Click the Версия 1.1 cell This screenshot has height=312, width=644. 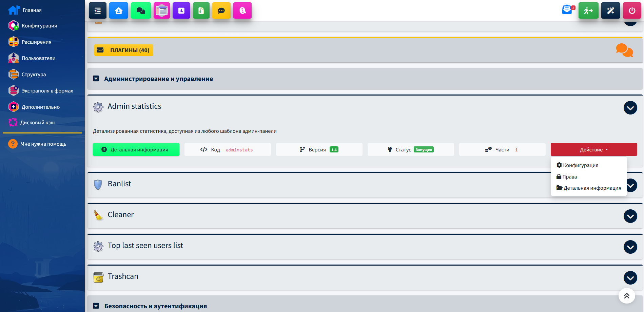pos(319,149)
